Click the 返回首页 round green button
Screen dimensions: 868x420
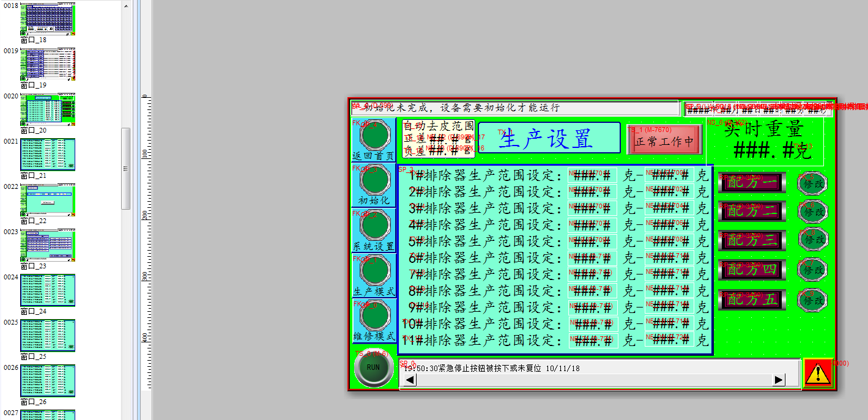(x=374, y=135)
